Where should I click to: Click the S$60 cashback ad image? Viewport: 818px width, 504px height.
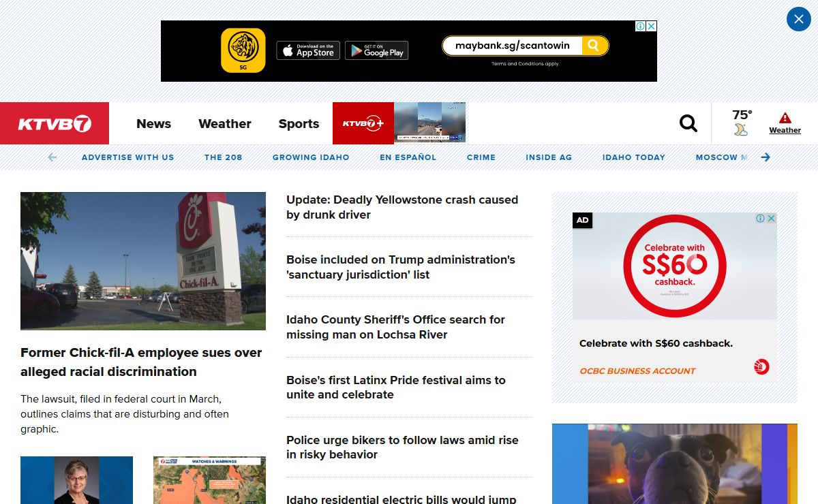[674, 266]
